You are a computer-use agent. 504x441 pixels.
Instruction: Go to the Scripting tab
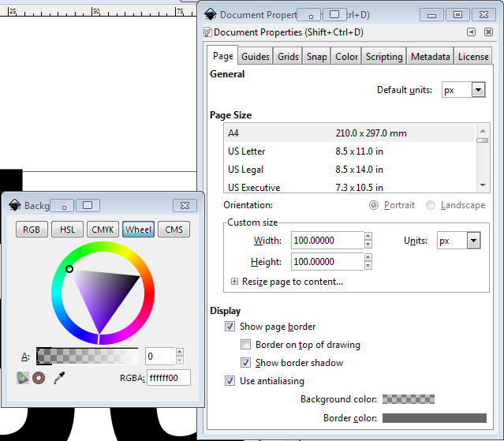pos(384,57)
